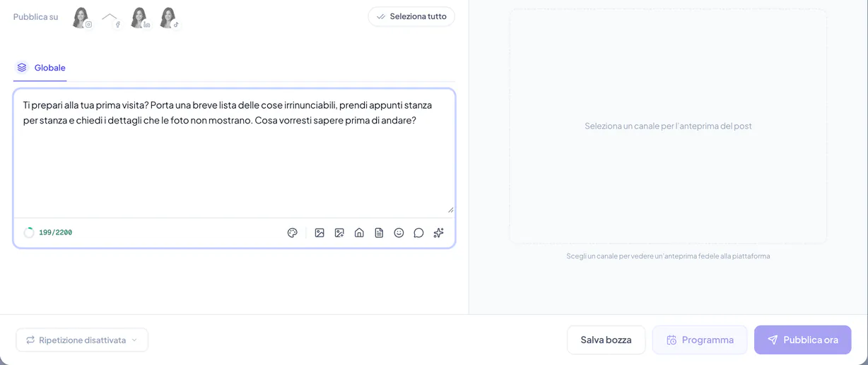Switch to the Globale tab
Viewport: 868px width, 365px height.
[40, 68]
